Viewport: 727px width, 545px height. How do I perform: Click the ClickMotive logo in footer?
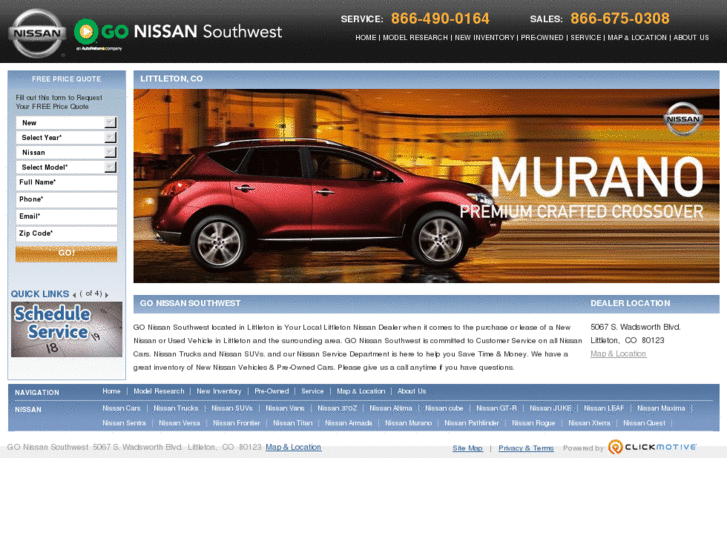click(x=652, y=447)
